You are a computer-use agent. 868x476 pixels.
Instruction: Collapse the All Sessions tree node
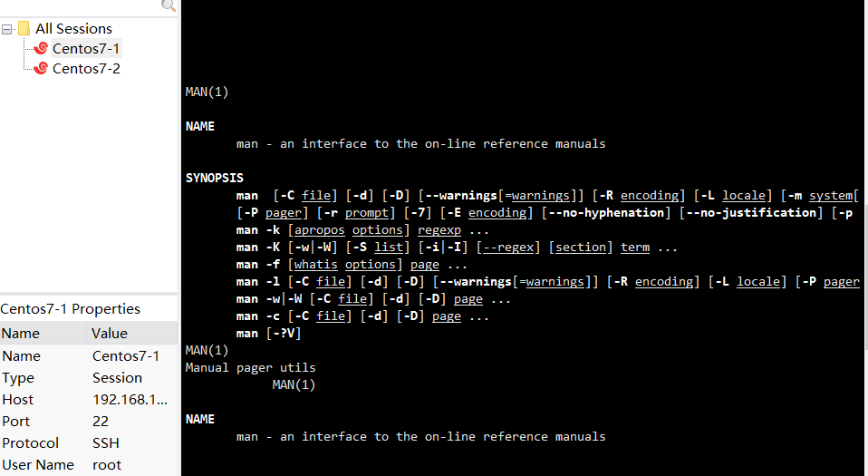(x=6, y=29)
